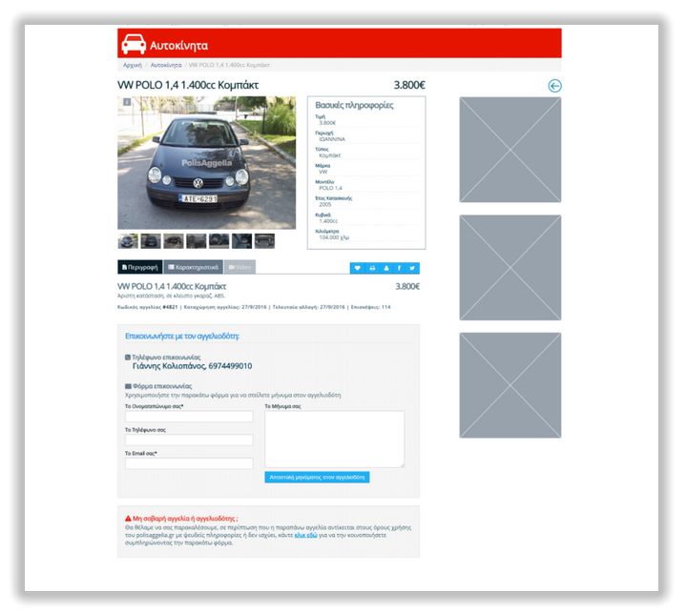Go to Αρχική breadcrumb link

point(133,65)
